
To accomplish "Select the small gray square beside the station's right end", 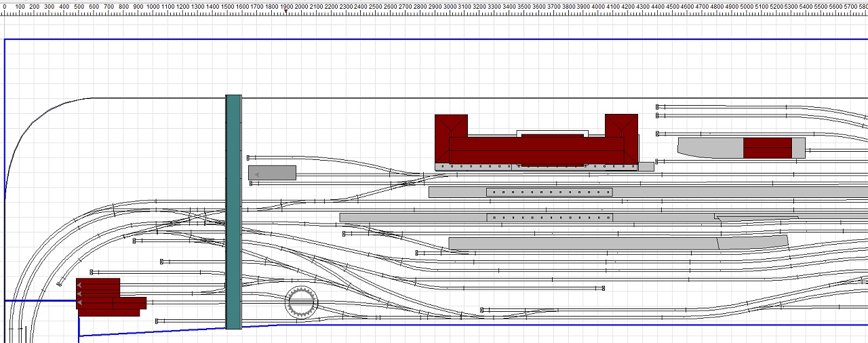I will point(646,166).
